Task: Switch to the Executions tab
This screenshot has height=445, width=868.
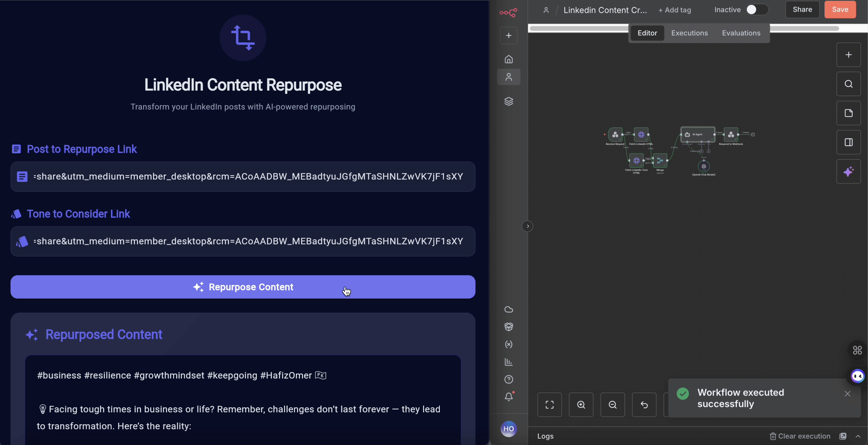Action: click(689, 33)
